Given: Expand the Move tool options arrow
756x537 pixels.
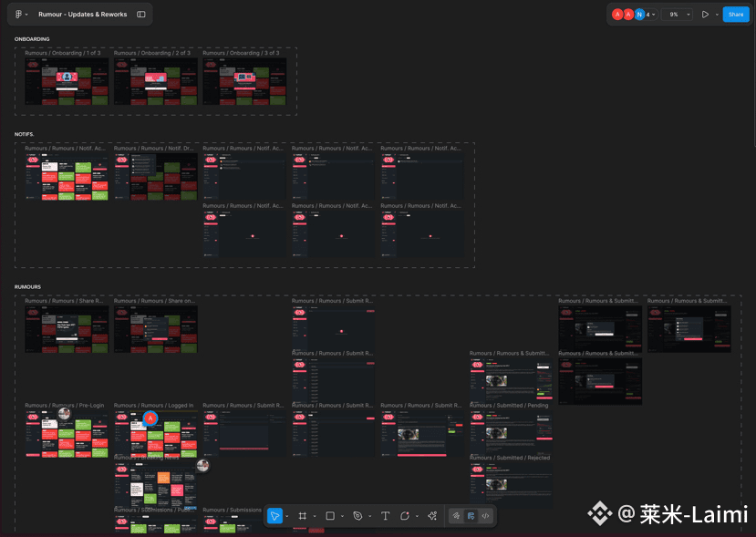Looking at the screenshot, I should [x=286, y=517].
